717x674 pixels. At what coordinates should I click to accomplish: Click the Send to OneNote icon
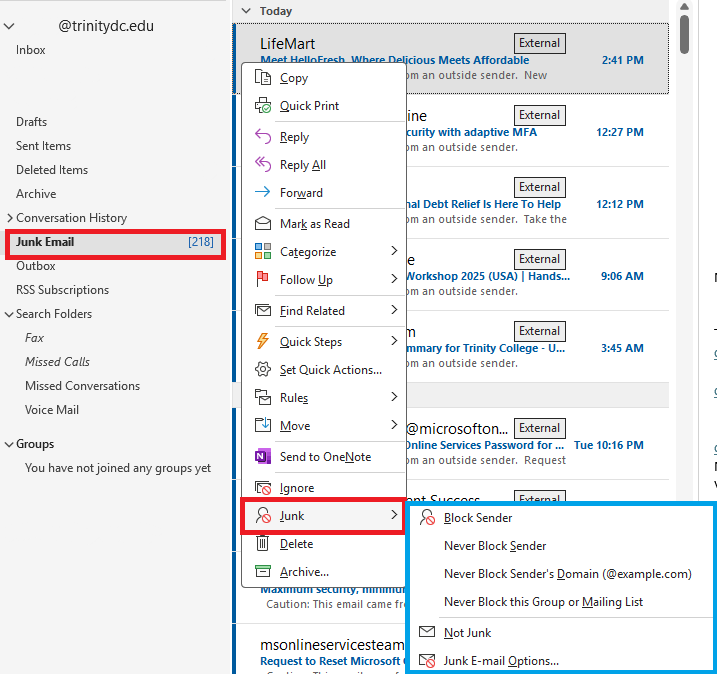pyautogui.click(x=263, y=457)
